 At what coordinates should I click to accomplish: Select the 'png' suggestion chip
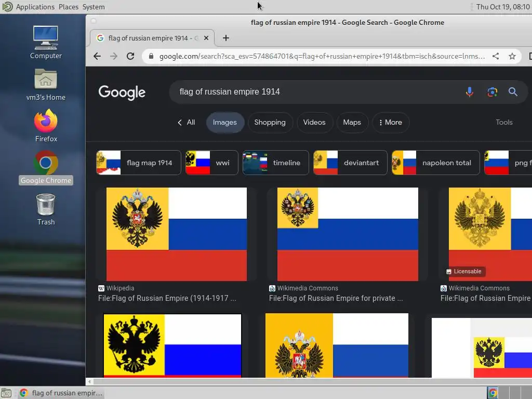(x=508, y=163)
